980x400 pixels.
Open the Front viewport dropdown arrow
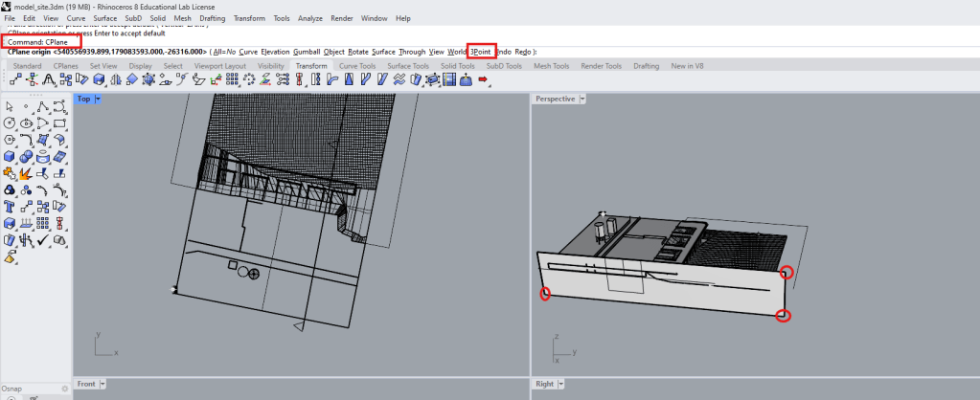[x=103, y=384]
